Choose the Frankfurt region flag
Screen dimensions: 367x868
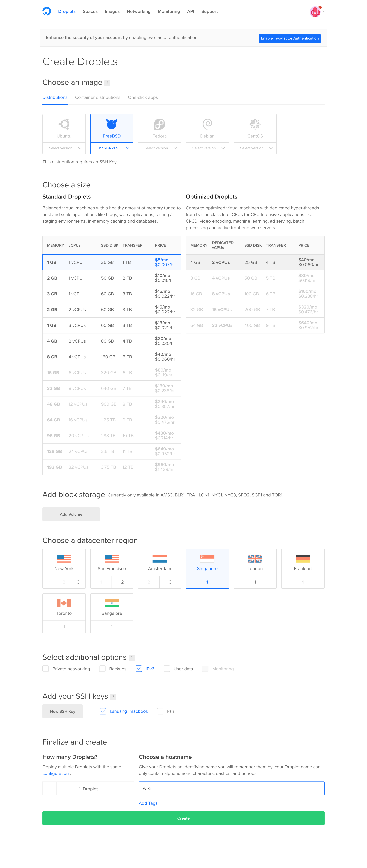tap(303, 559)
